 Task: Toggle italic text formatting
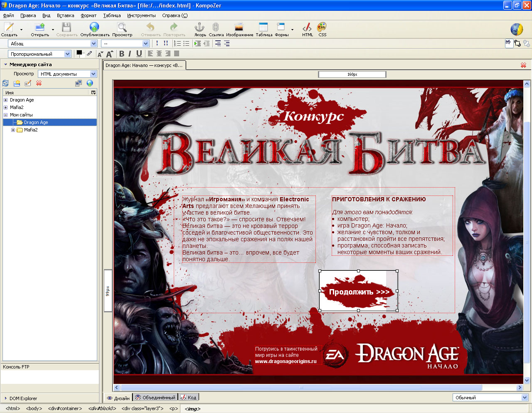[x=130, y=54]
